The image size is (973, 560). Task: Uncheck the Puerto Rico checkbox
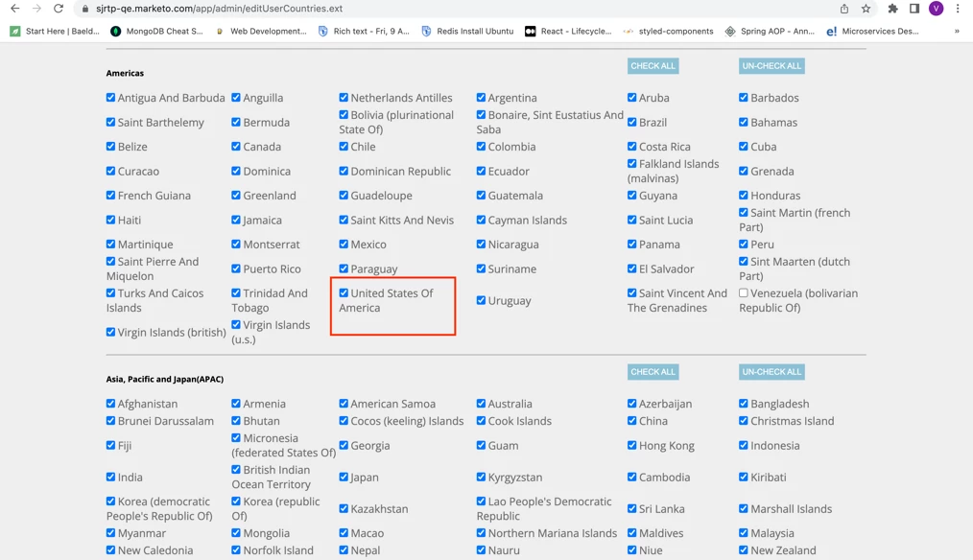236,268
